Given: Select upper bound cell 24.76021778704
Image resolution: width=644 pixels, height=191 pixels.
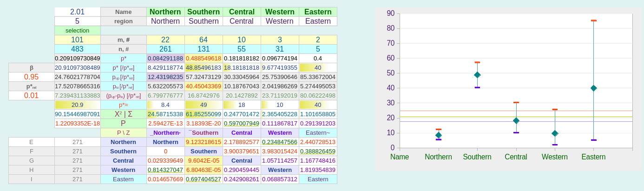Looking at the screenshot, I should coord(78,77).
